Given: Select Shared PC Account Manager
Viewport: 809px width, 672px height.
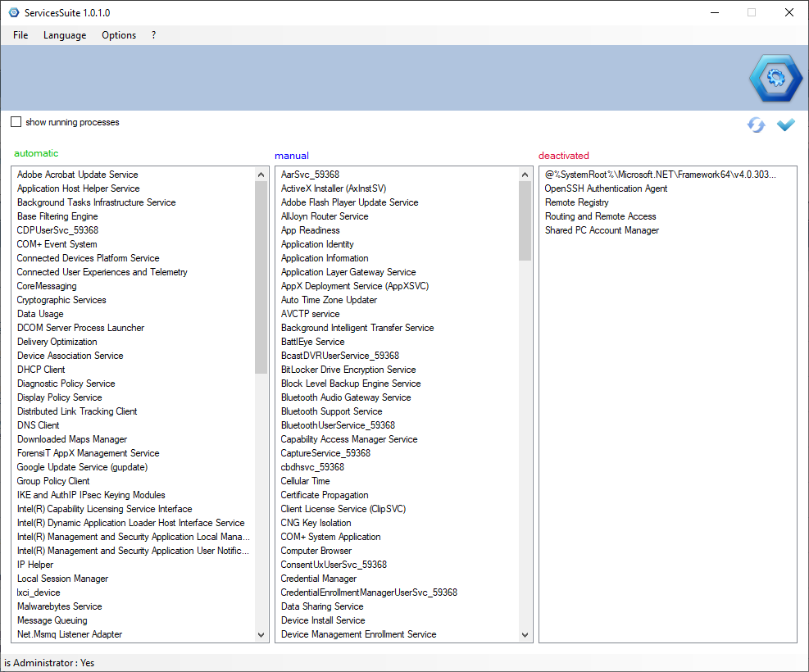Looking at the screenshot, I should pos(602,230).
